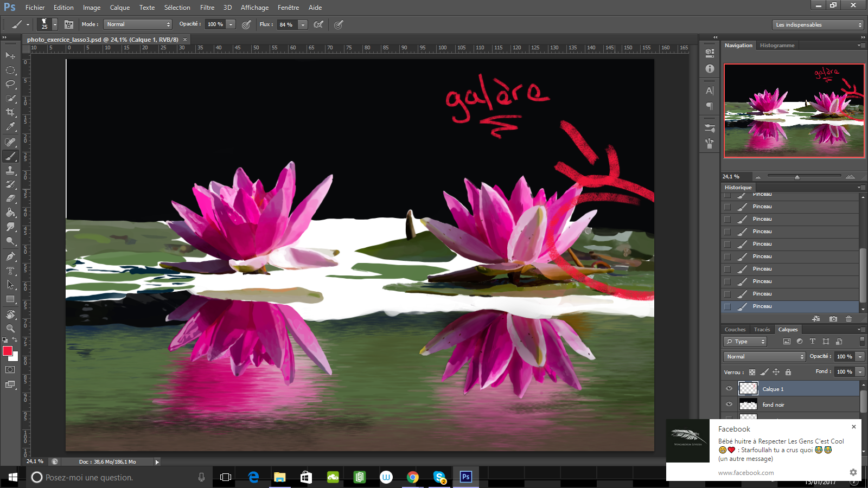Click the red foreground color swatch
Viewport: 868px width, 488px height.
tap(8, 351)
